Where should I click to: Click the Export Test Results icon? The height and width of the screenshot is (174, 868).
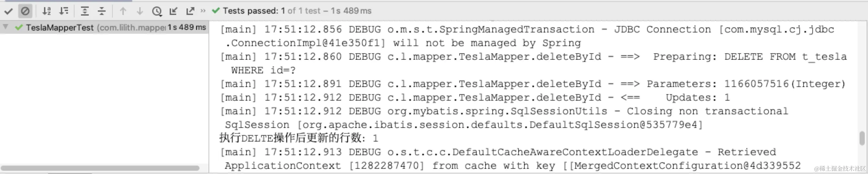(190, 11)
